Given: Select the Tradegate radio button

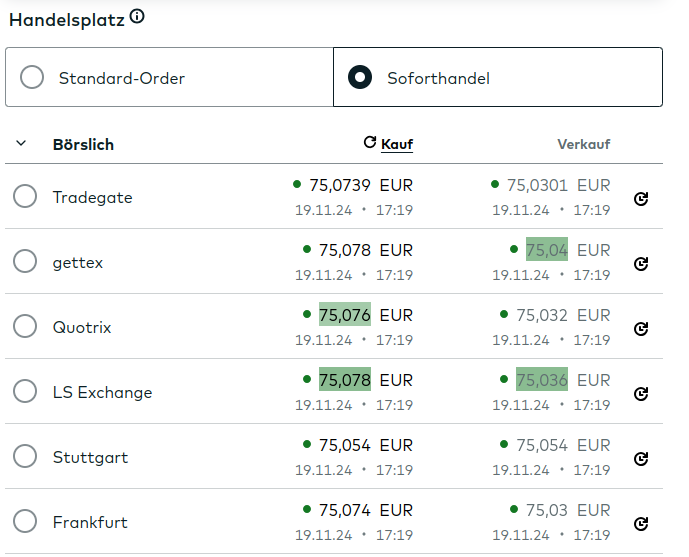Looking at the screenshot, I should pos(25,197).
